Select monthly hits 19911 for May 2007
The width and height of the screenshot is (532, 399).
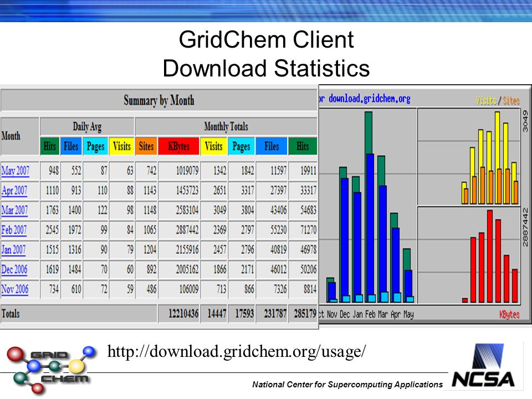tap(308, 171)
